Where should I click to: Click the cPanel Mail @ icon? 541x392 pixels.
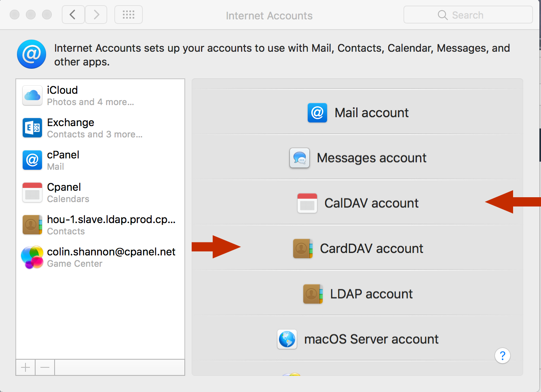coord(32,160)
